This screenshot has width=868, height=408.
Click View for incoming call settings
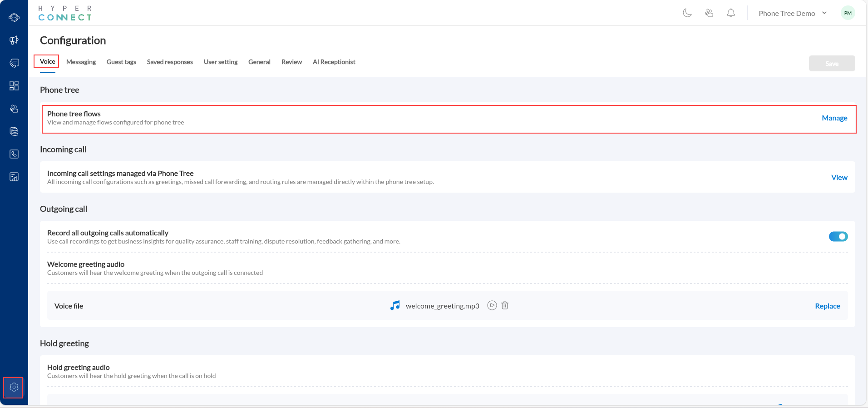coord(839,178)
